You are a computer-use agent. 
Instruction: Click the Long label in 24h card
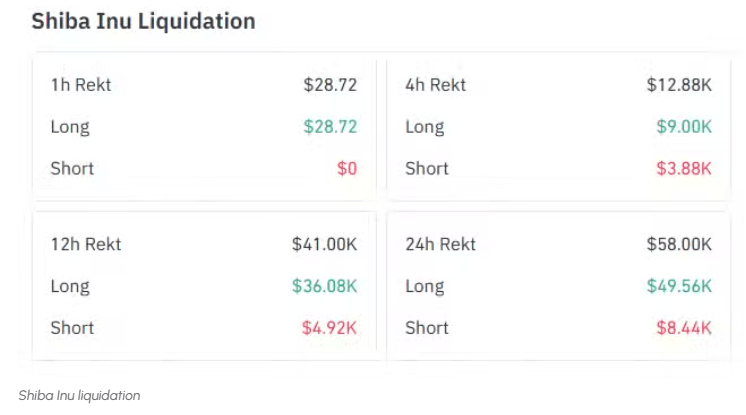pos(424,286)
